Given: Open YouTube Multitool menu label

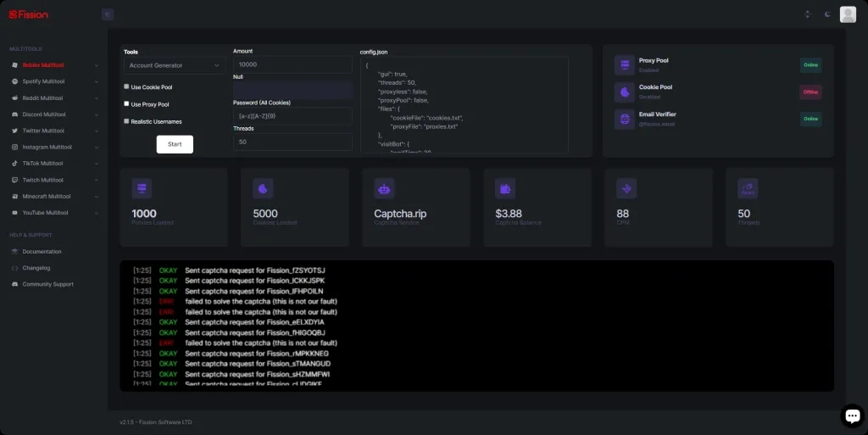Looking at the screenshot, I should pyautogui.click(x=46, y=213).
